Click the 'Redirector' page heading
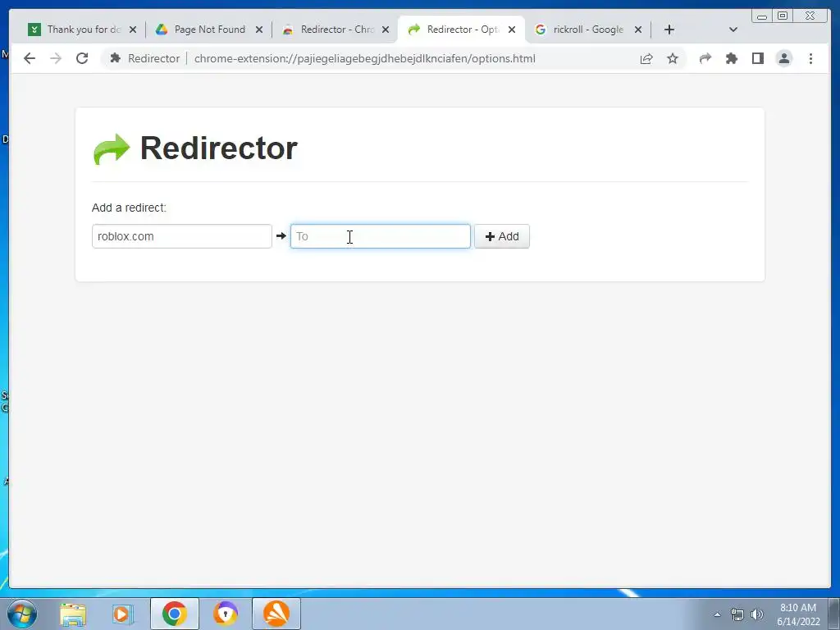The height and width of the screenshot is (630, 840). pos(218,148)
